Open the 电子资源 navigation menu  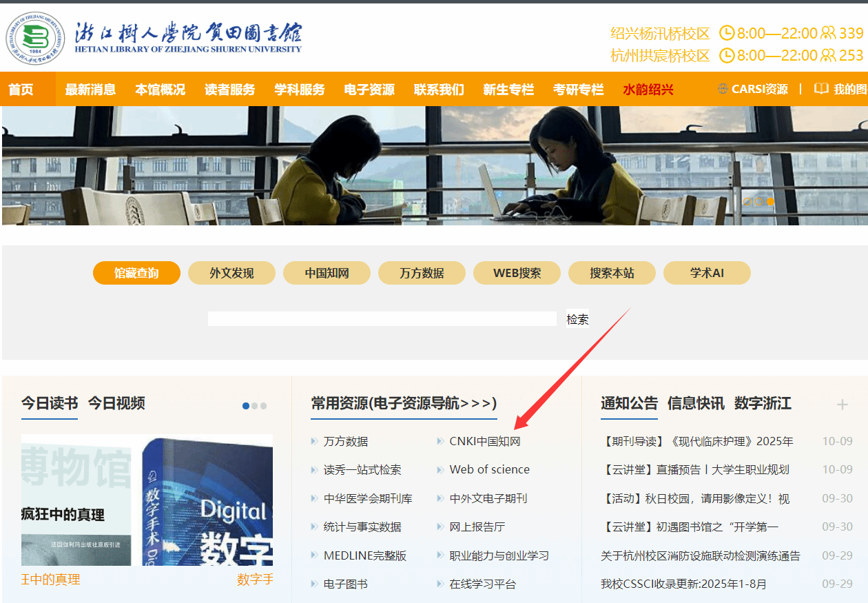pyautogui.click(x=369, y=90)
